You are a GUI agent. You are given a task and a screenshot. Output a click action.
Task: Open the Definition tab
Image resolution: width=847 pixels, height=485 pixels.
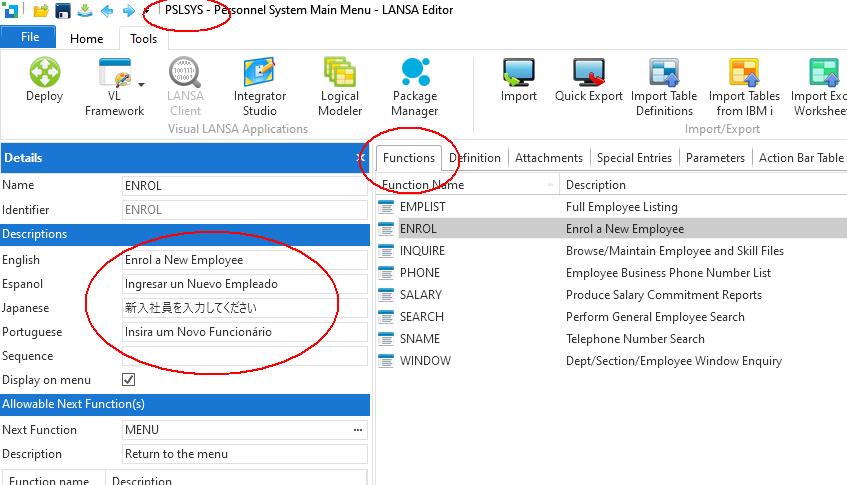[475, 157]
